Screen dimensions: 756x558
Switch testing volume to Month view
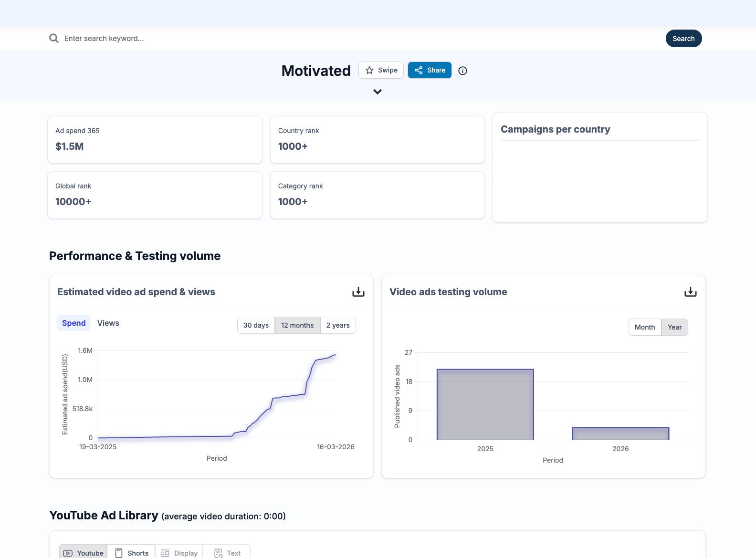[x=645, y=327]
